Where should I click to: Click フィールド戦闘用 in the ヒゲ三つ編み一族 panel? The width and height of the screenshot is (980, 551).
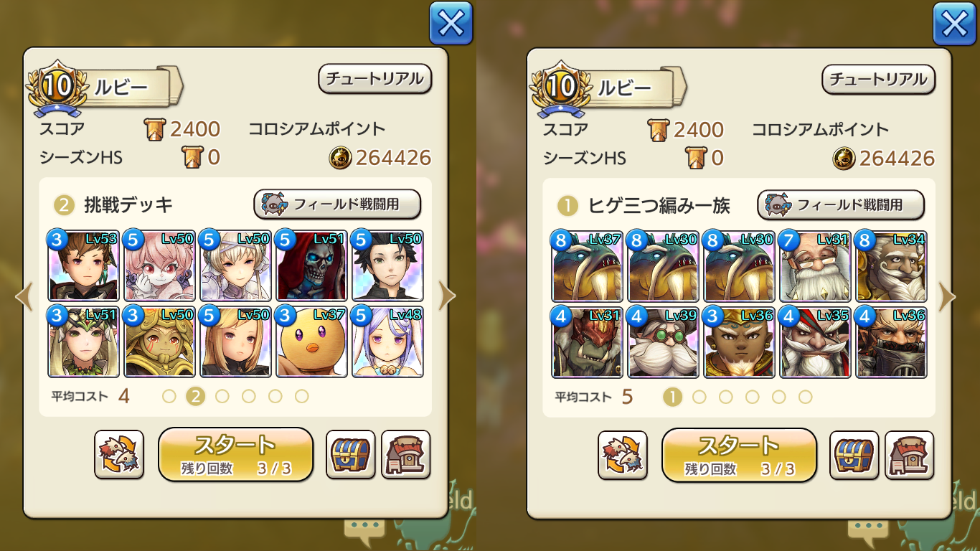point(841,205)
